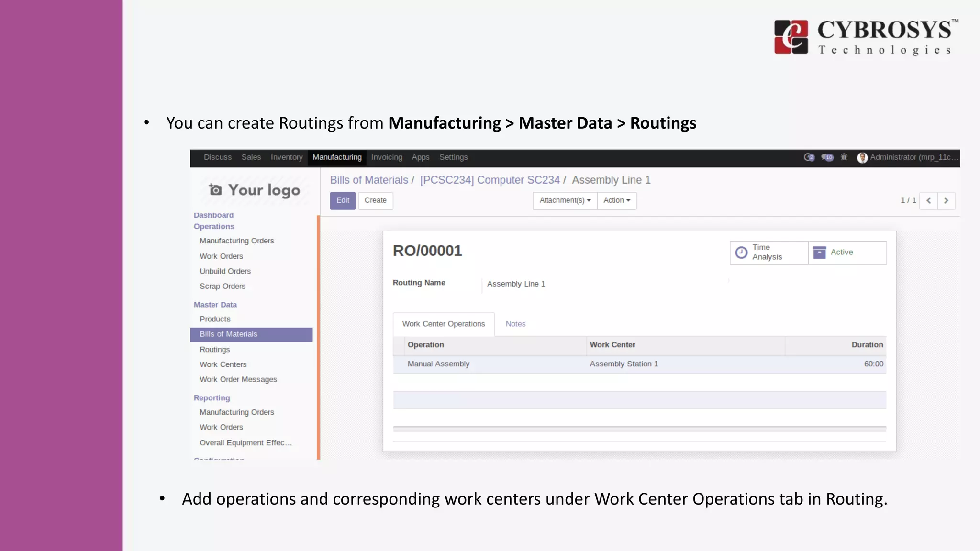Screen dimensions: 980x551
Task: Open the Discuss menu
Action: 218,157
